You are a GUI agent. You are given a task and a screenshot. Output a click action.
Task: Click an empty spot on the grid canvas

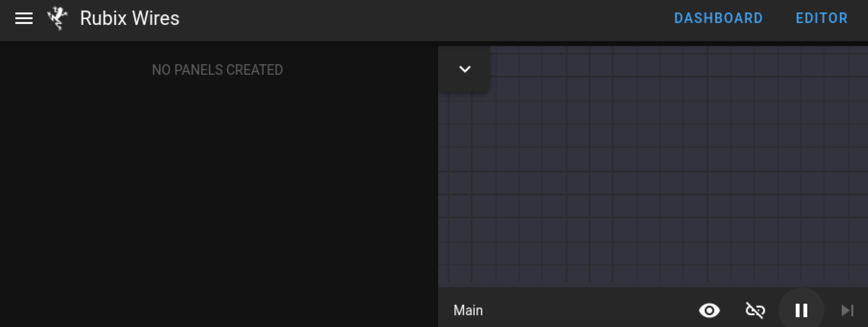[x=653, y=173]
